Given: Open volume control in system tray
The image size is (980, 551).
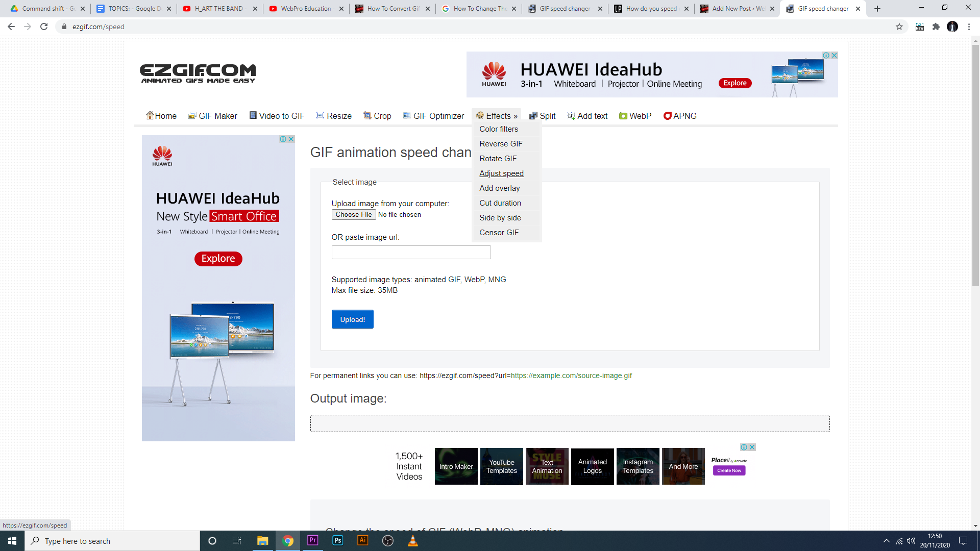Looking at the screenshot, I should pyautogui.click(x=911, y=541).
